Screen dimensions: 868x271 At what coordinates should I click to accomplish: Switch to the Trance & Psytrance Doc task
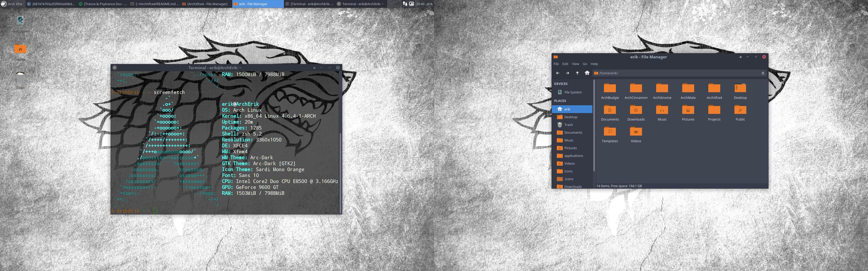coord(103,4)
